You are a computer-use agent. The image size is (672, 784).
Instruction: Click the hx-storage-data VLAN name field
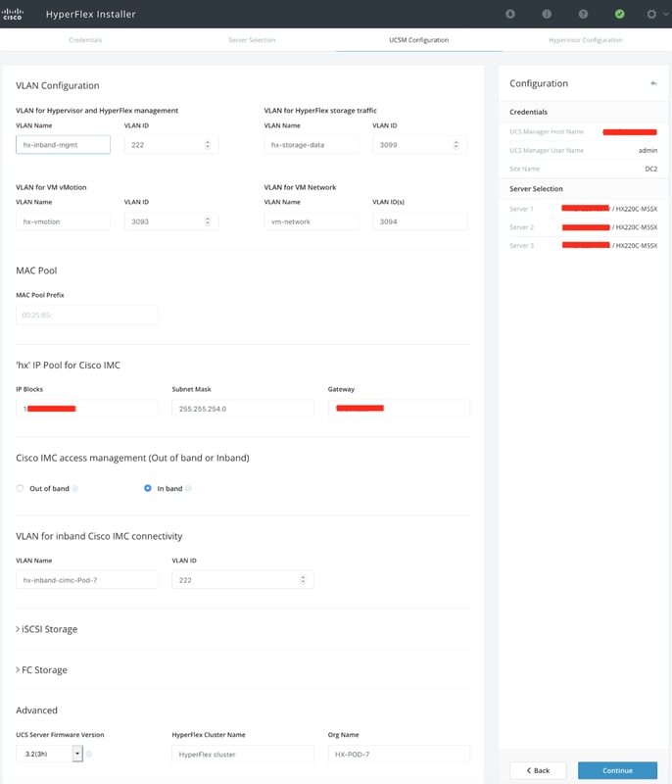(x=312, y=144)
